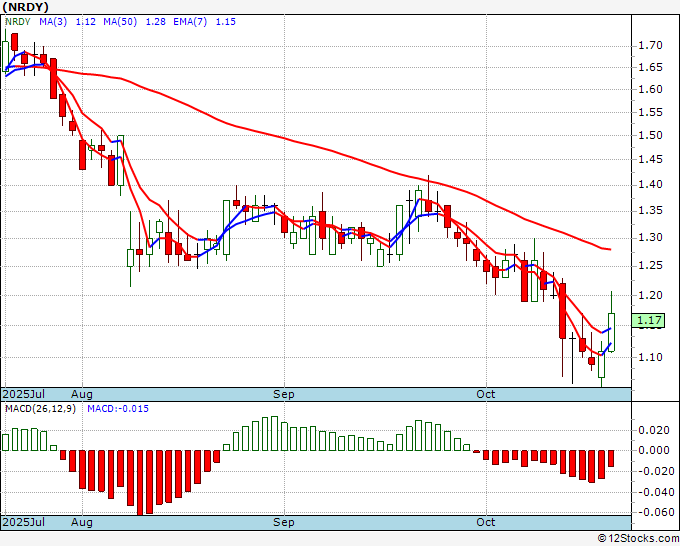The height and width of the screenshot is (546, 680).
Task: Click the Oct label on MACD axis
Action: [486, 522]
